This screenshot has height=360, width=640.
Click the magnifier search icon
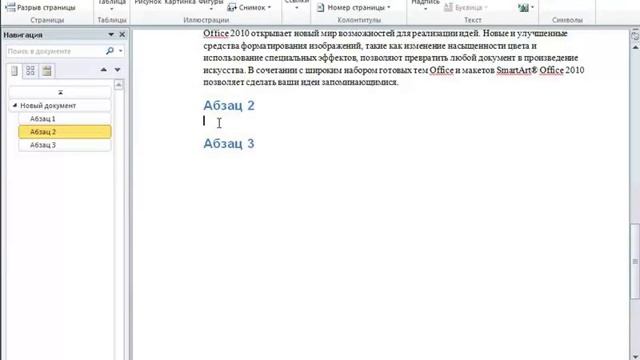pos(109,51)
